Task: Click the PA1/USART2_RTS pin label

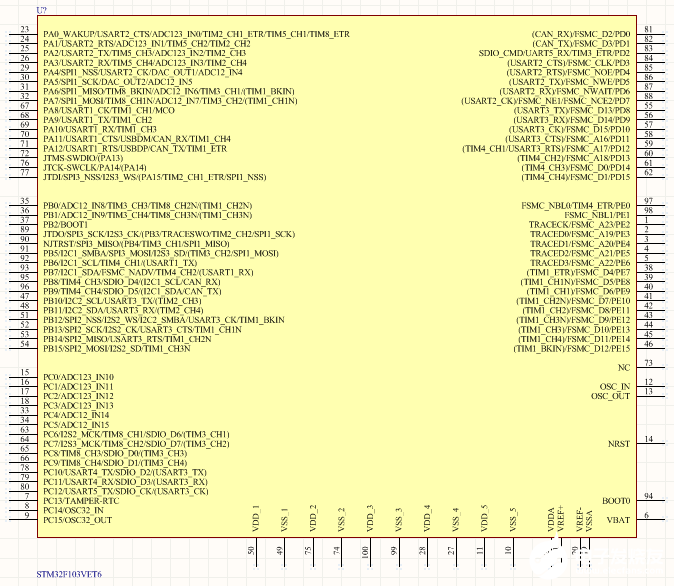Action: [147, 43]
